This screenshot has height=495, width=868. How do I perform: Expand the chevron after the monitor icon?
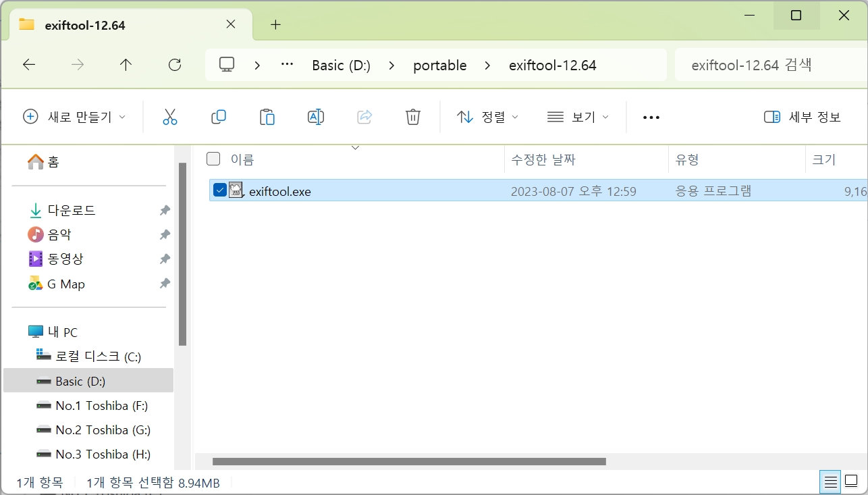(257, 66)
